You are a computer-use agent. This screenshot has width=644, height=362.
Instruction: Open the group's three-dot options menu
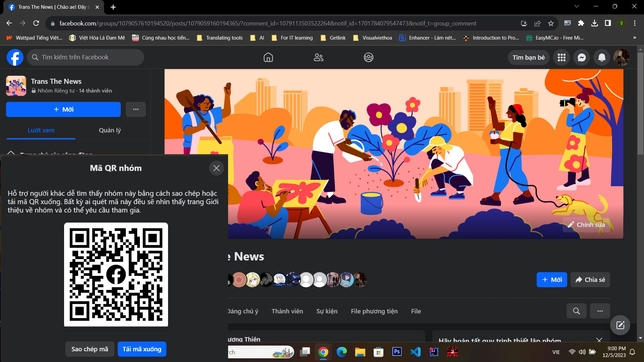coord(600,311)
